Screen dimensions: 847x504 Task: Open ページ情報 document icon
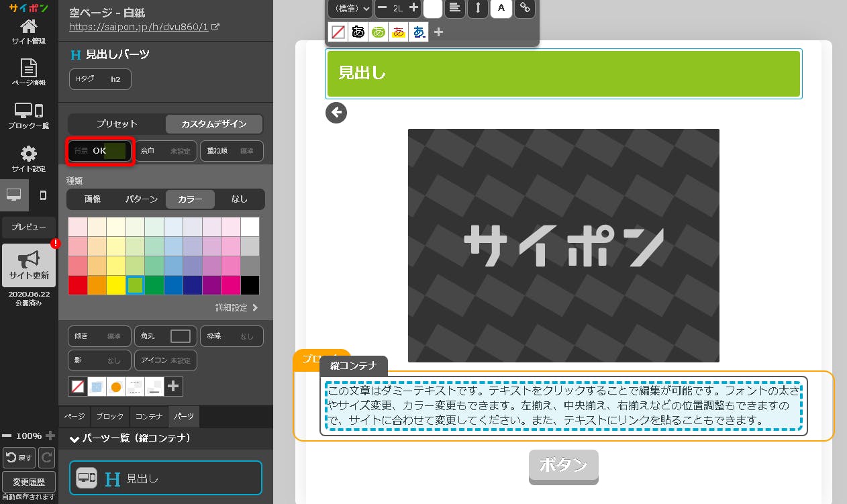click(x=29, y=72)
